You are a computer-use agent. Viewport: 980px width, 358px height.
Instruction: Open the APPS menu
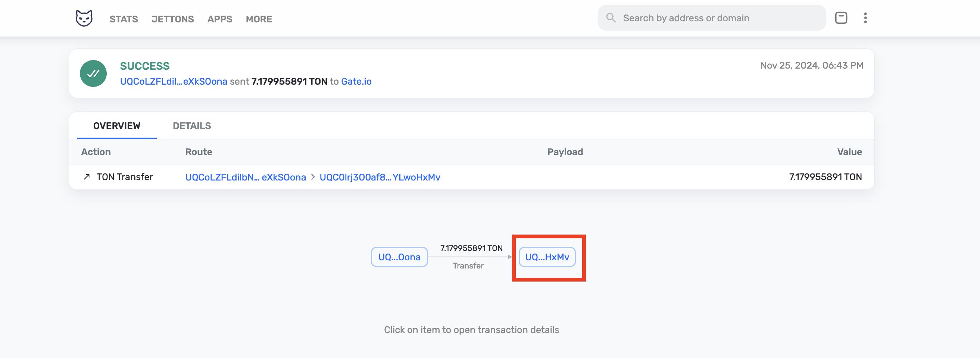coord(219,19)
